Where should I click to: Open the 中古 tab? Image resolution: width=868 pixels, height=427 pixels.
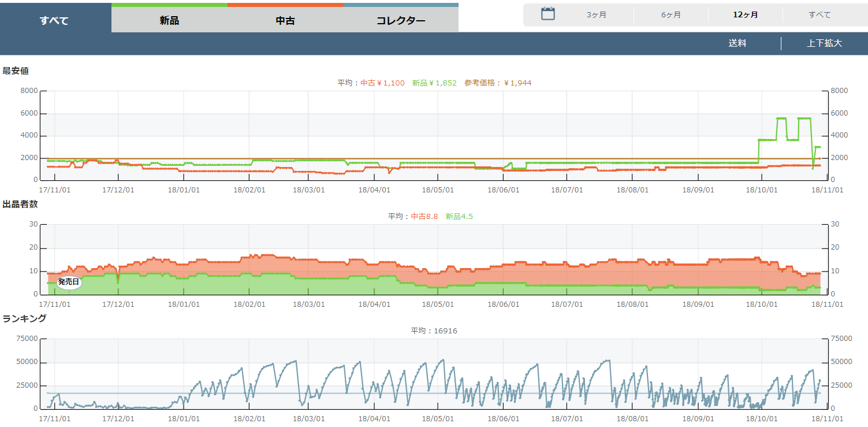click(x=285, y=21)
